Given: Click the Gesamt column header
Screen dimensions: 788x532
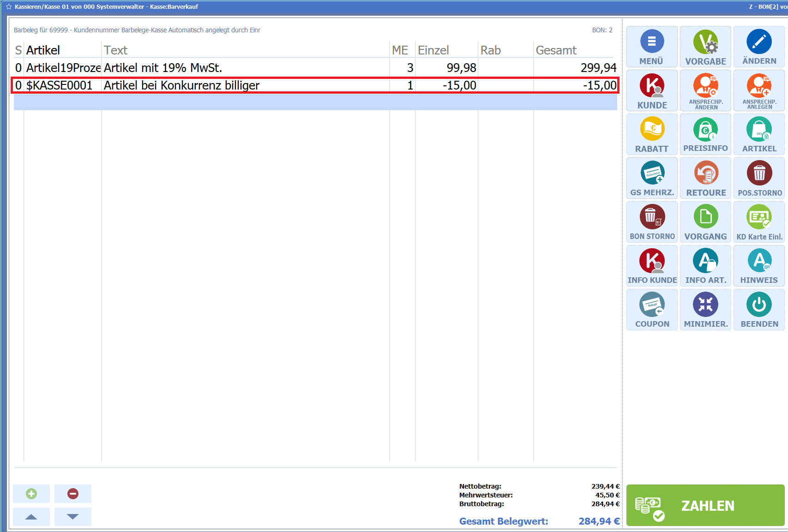Looking at the screenshot, I should (556, 50).
